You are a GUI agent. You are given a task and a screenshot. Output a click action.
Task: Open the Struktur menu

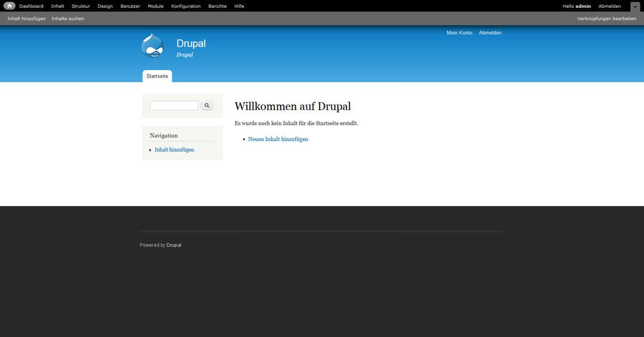pos(80,6)
